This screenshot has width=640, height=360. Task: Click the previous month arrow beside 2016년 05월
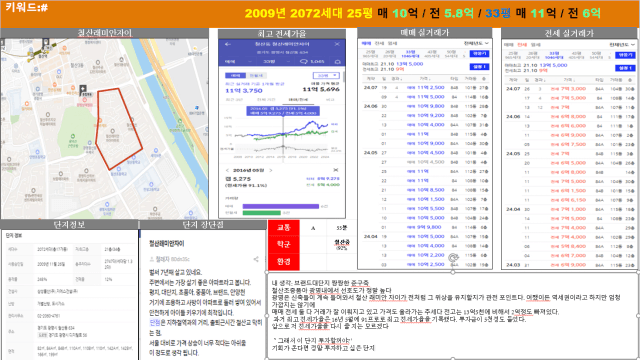tap(227, 170)
